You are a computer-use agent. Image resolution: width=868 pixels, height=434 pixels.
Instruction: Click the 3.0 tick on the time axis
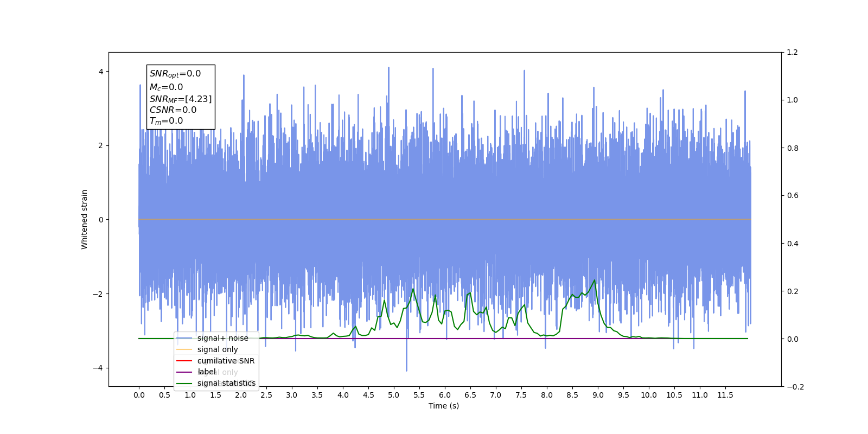(x=292, y=395)
